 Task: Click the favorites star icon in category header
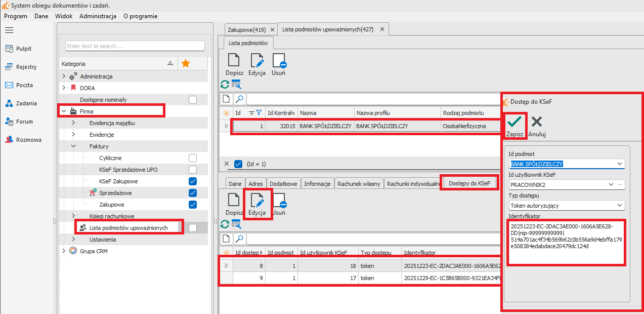tap(186, 63)
